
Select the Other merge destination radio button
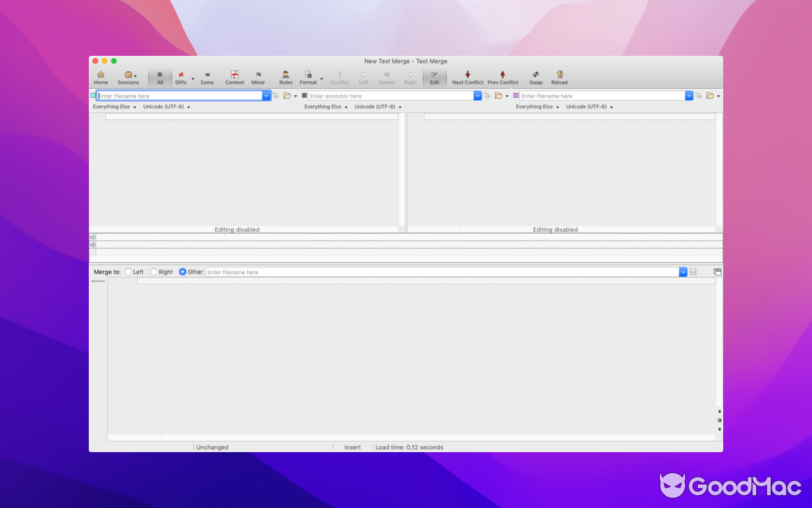pyautogui.click(x=183, y=271)
